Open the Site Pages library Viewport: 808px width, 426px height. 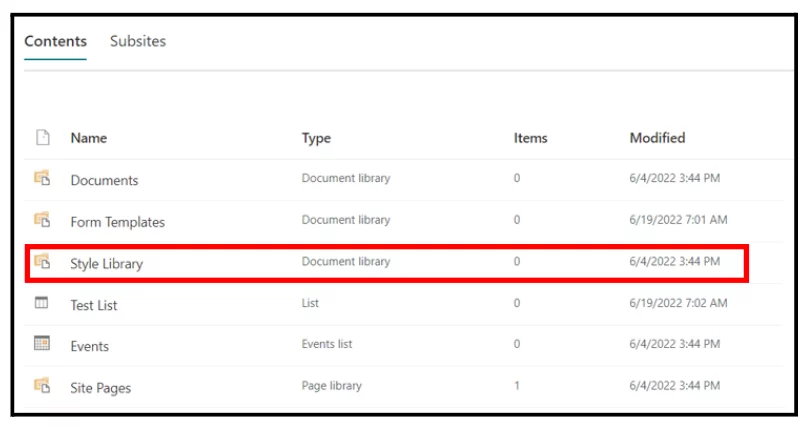(x=100, y=387)
